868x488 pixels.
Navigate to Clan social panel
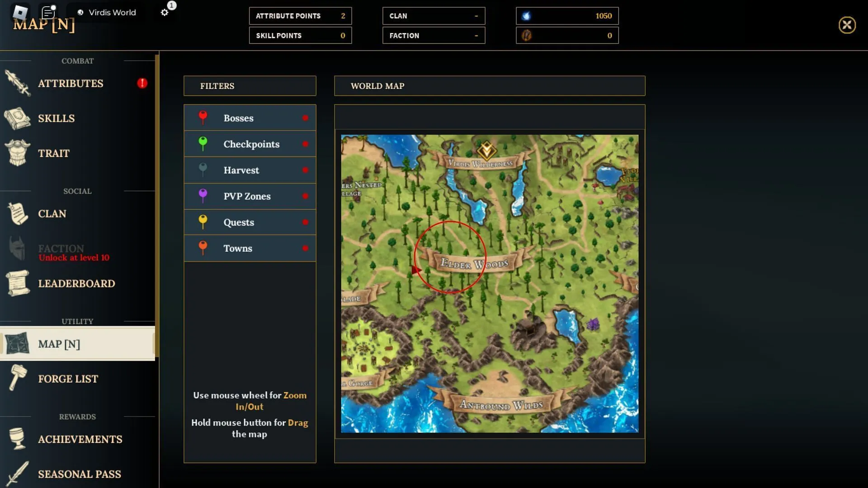click(x=52, y=213)
